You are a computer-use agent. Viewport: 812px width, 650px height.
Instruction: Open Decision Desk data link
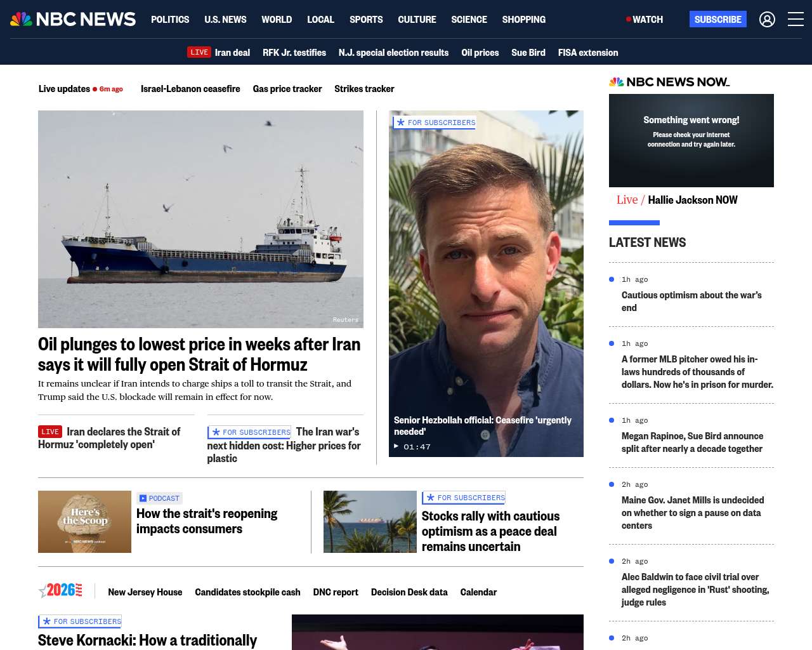pyautogui.click(x=409, y=592)
